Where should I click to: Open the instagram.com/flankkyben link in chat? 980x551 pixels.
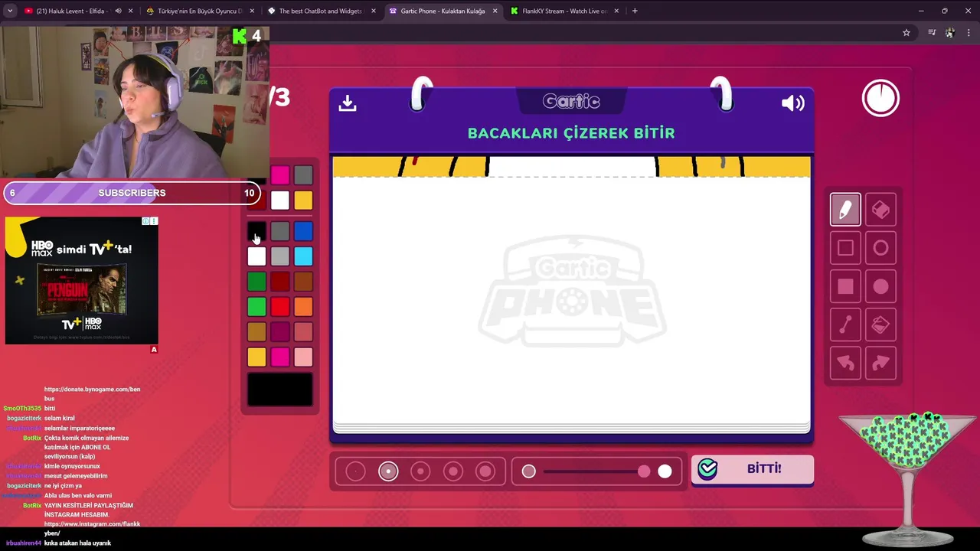tap(92, 528)
